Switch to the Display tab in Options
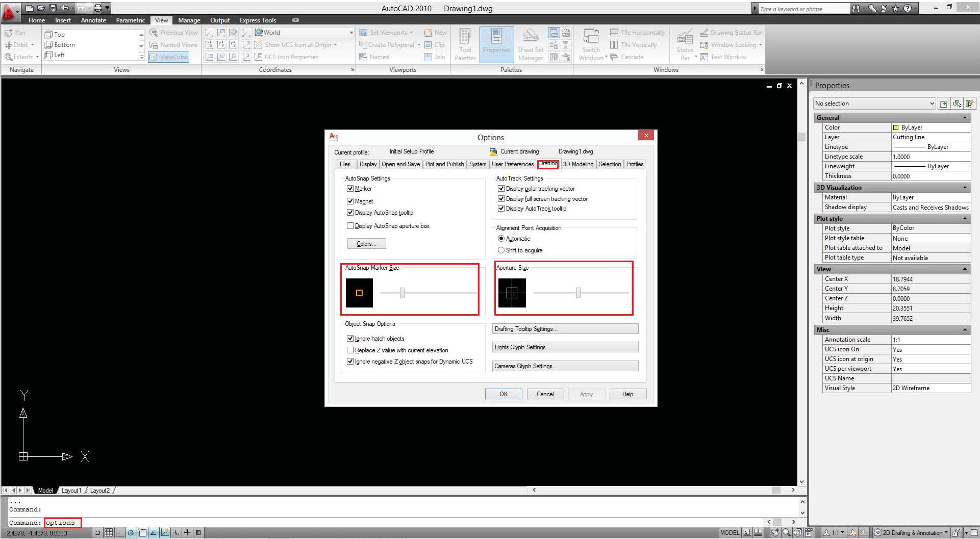The height and width of the screenshot is (539, 980). (368, 164)
